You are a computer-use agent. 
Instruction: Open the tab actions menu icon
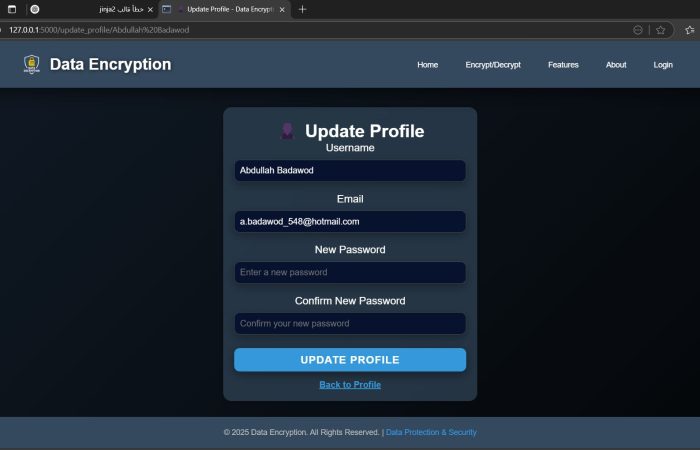12,9
